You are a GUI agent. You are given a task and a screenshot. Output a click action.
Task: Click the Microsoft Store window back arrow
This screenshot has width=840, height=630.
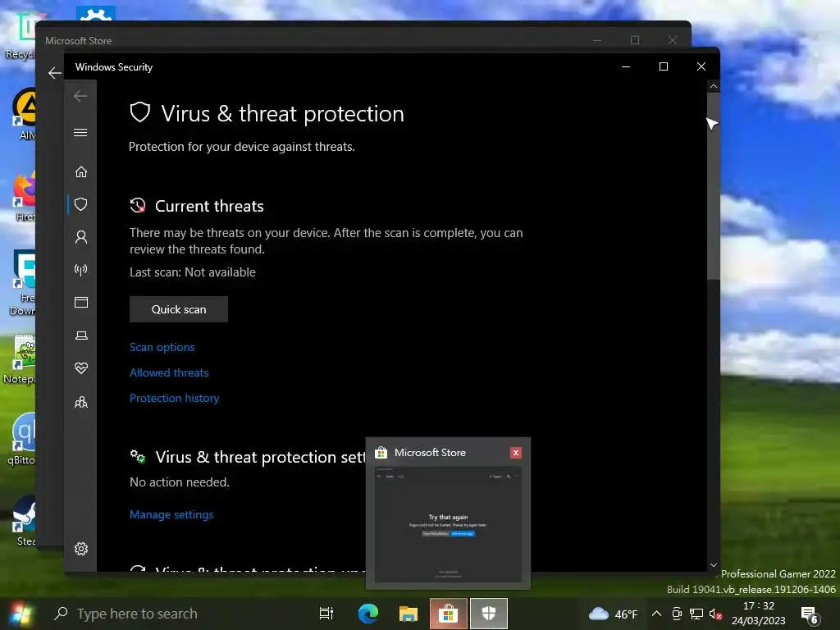55,73
